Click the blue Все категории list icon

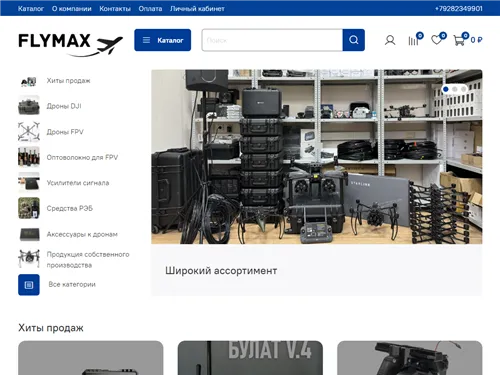coord(29,285)
